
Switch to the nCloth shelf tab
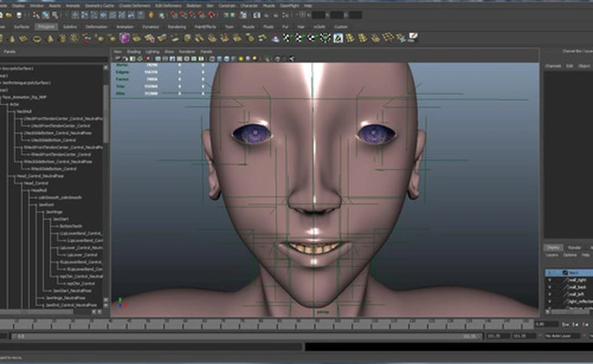tap(319, 27)
